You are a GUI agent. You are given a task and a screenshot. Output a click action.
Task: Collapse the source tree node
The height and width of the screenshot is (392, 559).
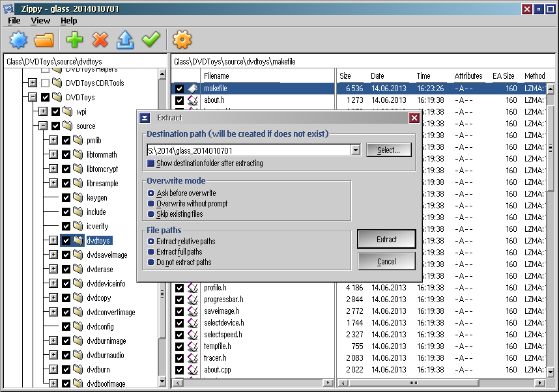[43, 126]
